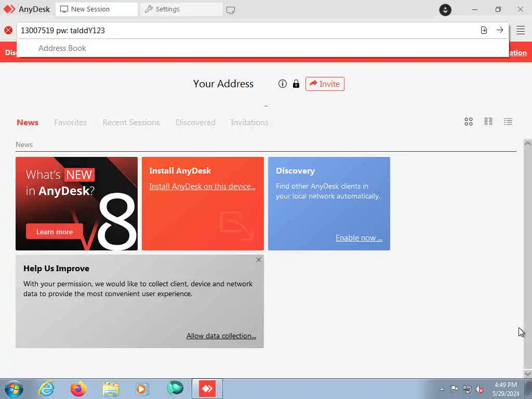Image resolution: width=532 pixels, height=399 pixels.
Task: Open the hamburger main menu
Action: coord(521,30)
